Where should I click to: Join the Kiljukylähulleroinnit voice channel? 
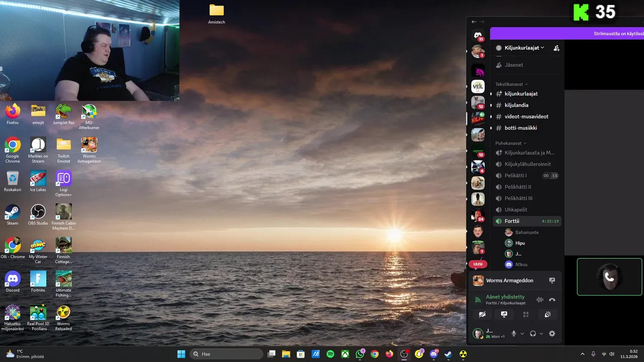[527, 164]
